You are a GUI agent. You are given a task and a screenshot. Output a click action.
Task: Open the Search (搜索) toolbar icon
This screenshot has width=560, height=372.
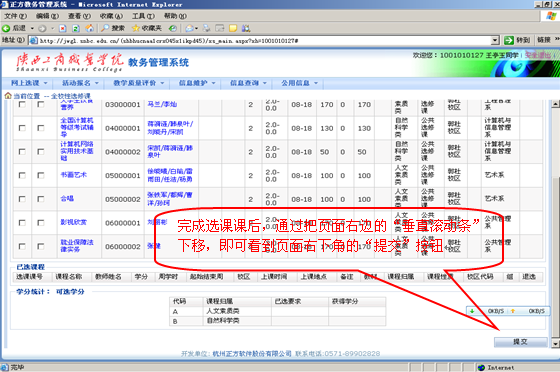(105, 28)
